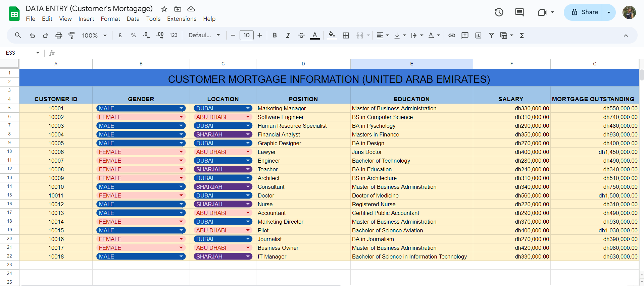This screenshot has height=286, width=644.
Task: Click the insert link icon
Action: [452, 35]
